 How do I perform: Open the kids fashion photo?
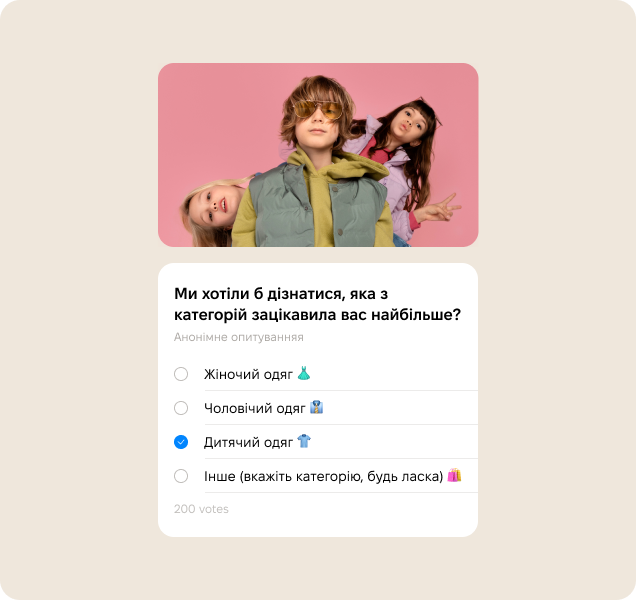coord(318,155)
